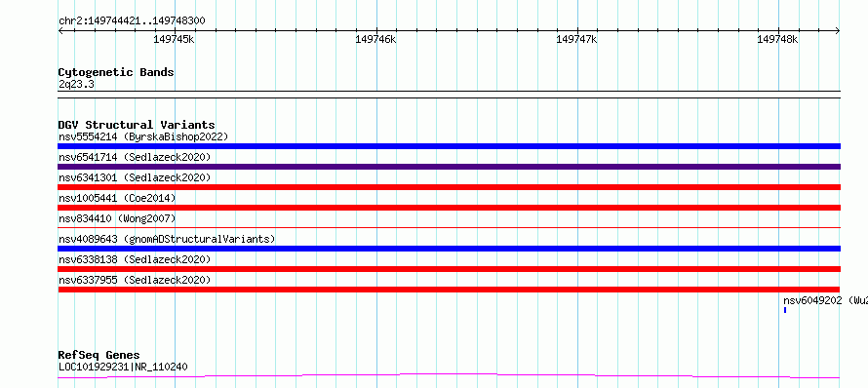Click the thin red line of nsv834410
This screenshot has width=868, height=388.
(449, 227)
